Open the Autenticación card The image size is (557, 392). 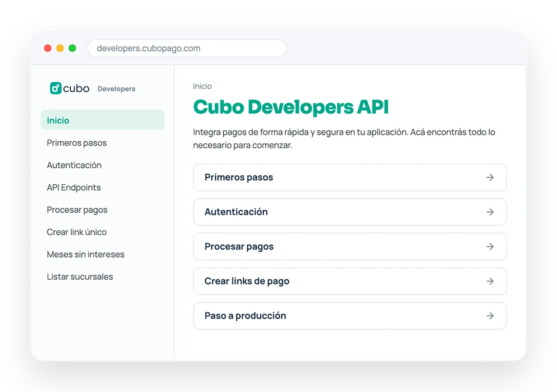point(350,212)
